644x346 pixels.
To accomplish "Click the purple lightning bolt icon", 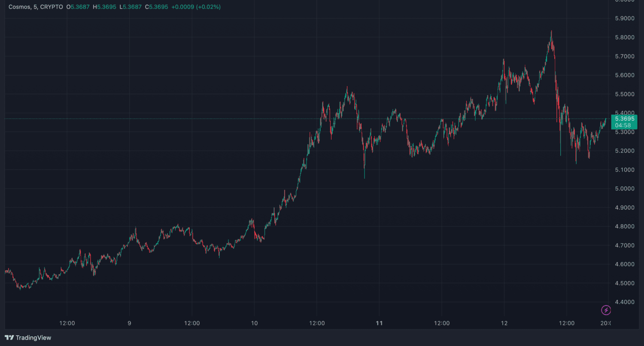I will coord(606,310).
